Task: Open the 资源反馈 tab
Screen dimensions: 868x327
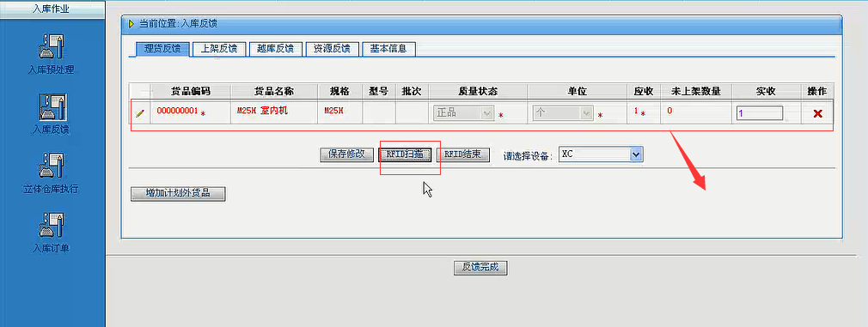Action: point(332,49)
